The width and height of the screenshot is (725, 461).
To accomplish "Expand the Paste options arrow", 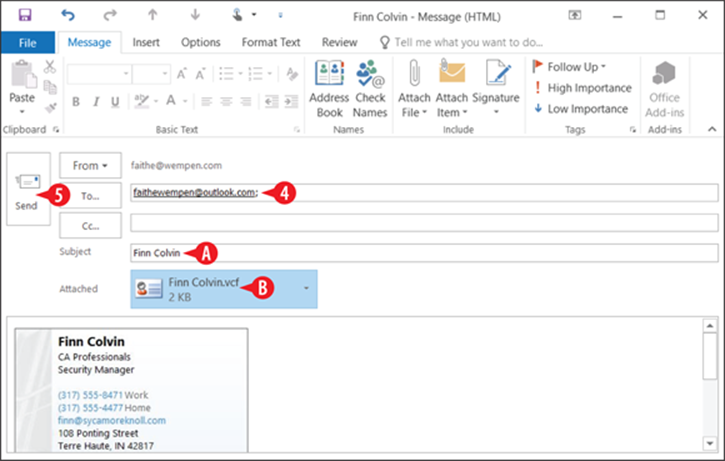I will 22,111.
